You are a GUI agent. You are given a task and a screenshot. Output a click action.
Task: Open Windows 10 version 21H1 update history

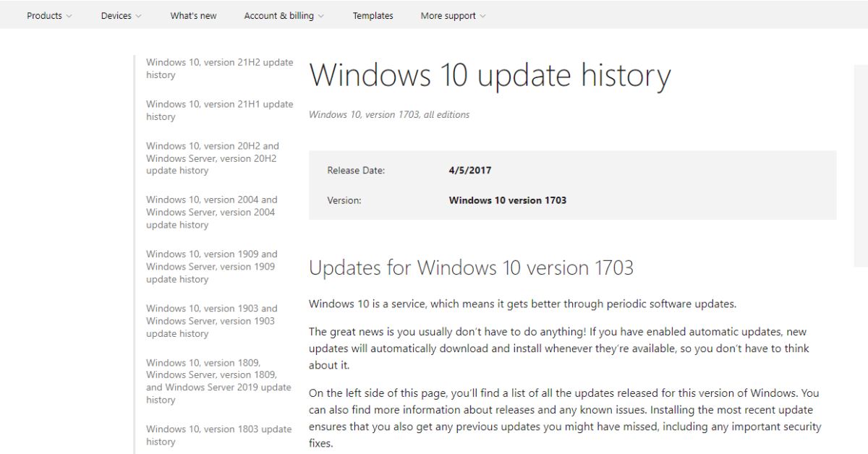(x=219, y=111)
